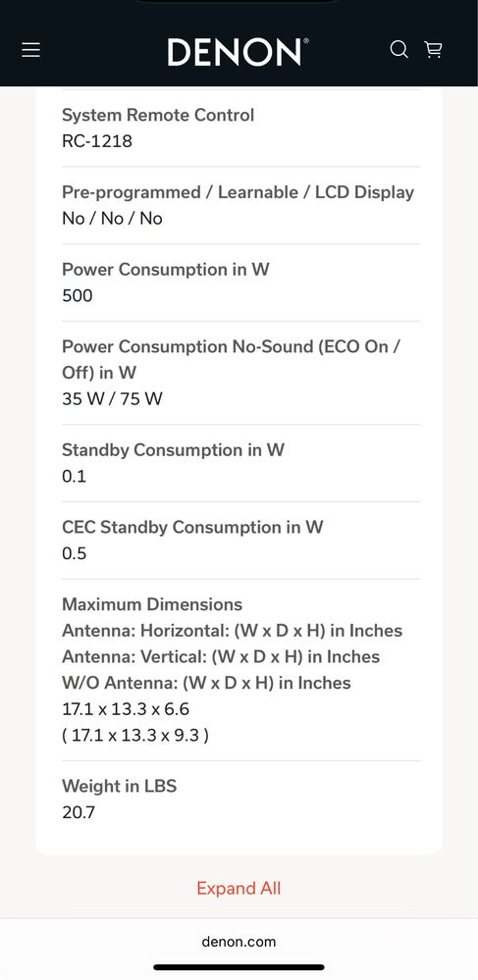Tap the 35 W / 75 W value

point(112,398)
